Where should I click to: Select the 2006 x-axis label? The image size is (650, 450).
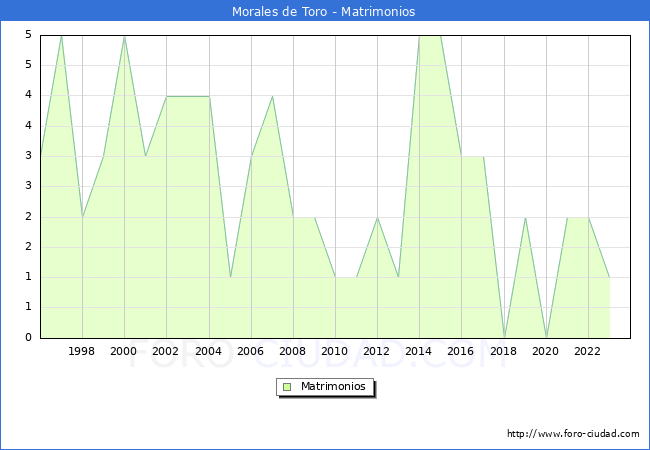(x=250, y=351)
